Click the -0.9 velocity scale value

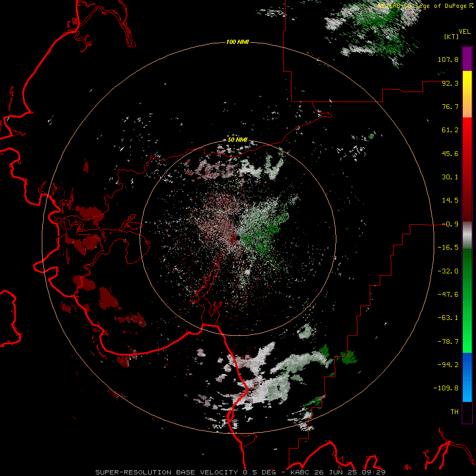point(450,224)
